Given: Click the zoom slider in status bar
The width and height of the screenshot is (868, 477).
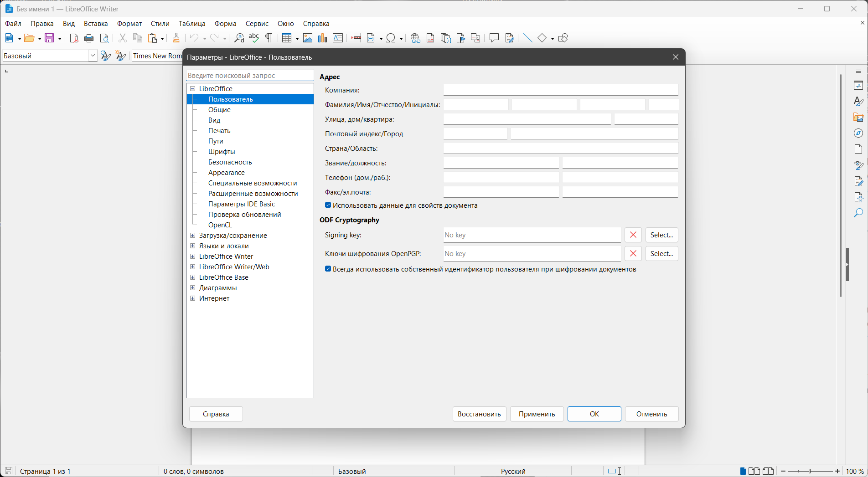Looking at the screenshot, I should pyautogui.click(x=810, y=471).
